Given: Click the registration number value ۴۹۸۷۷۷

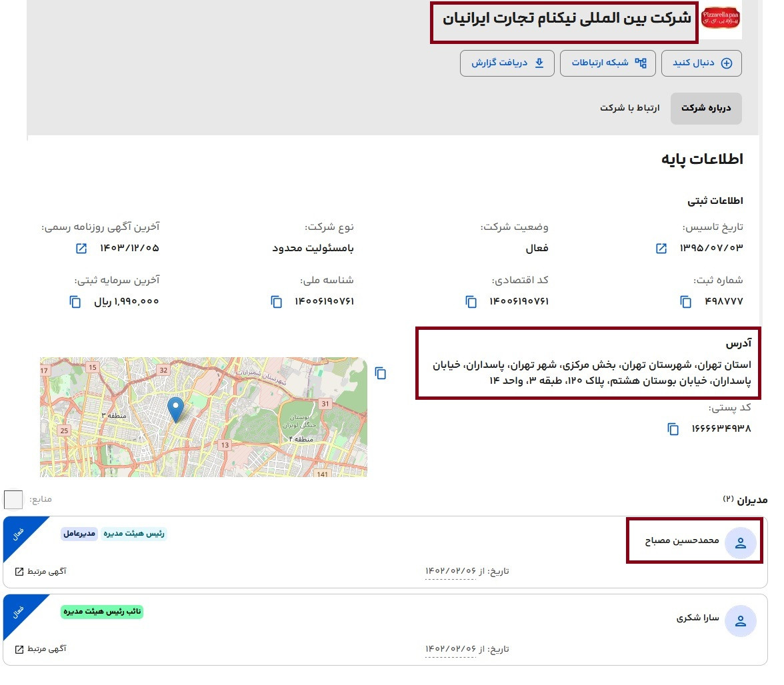Looking at the screenshot, I should click(x=723, y=302).
